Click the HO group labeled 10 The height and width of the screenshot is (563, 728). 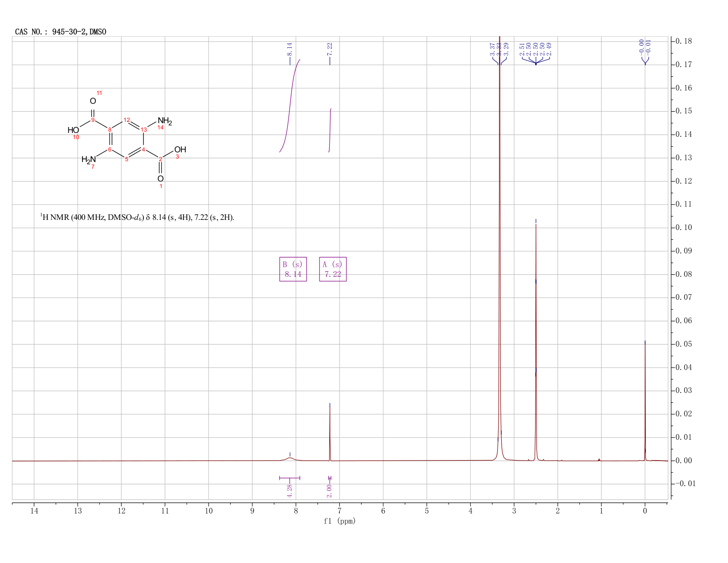point(73,130)
